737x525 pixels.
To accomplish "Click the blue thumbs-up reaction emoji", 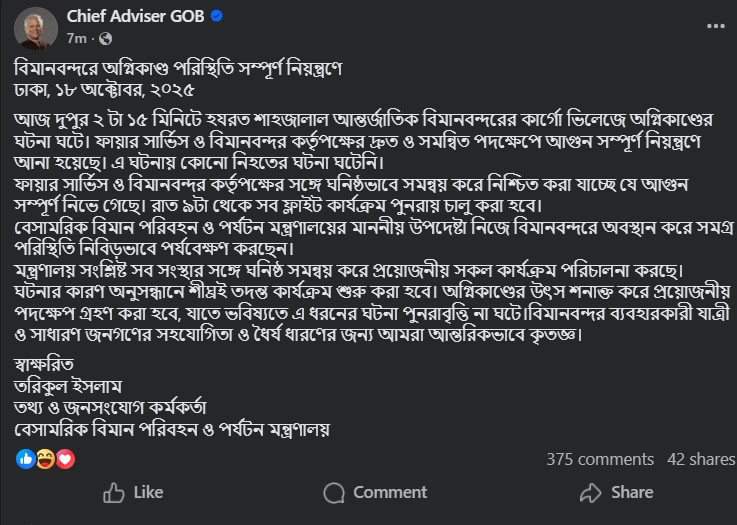I will pyautogui.click(x=25, y=459).
